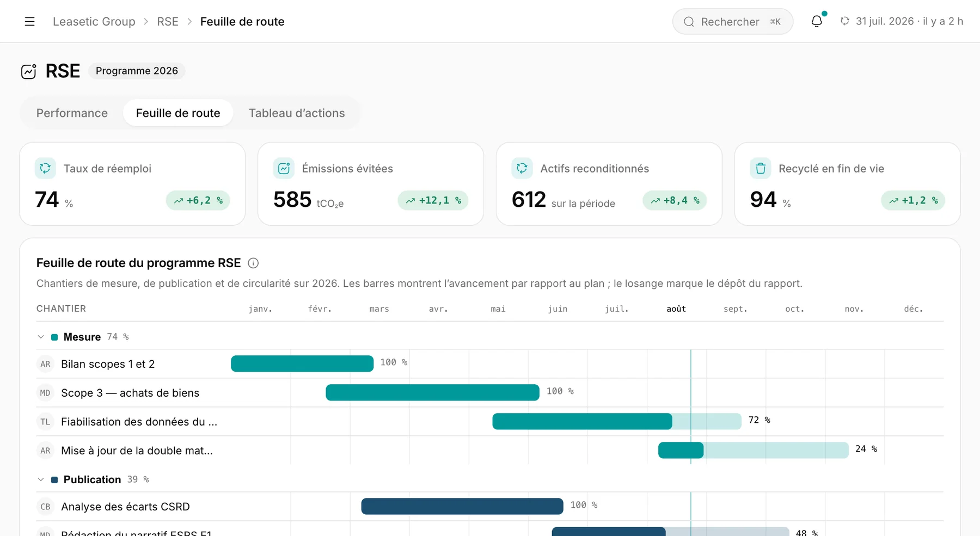980x536 pixels.
Task: Click the Scope 3 achats de biens bar
Action: click(x=432, y=392)
